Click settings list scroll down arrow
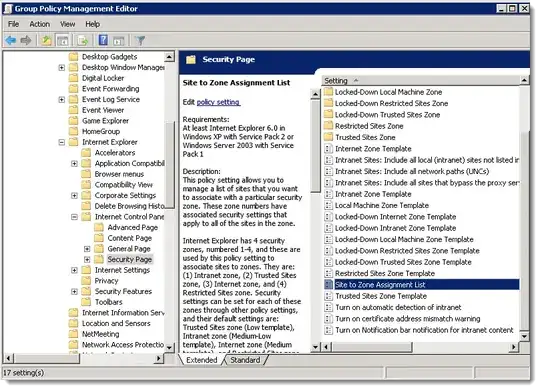 click(x=524, y=336)
